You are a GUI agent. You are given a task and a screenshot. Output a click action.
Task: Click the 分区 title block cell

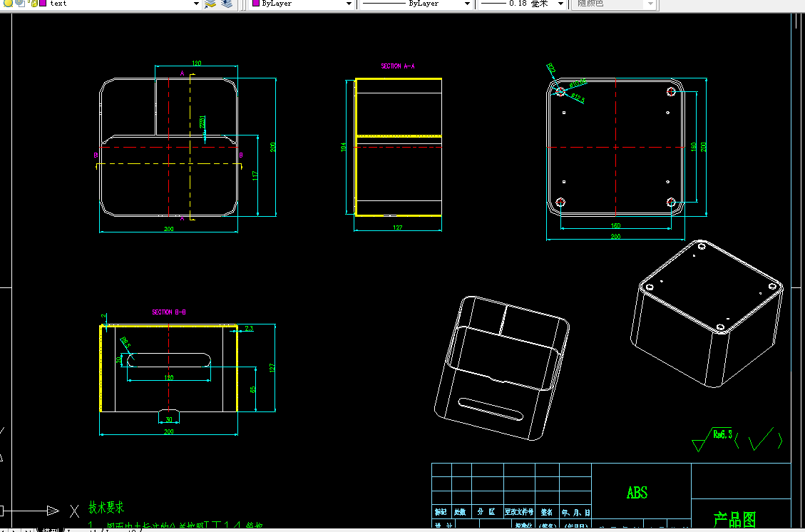[x=486, y=512]
